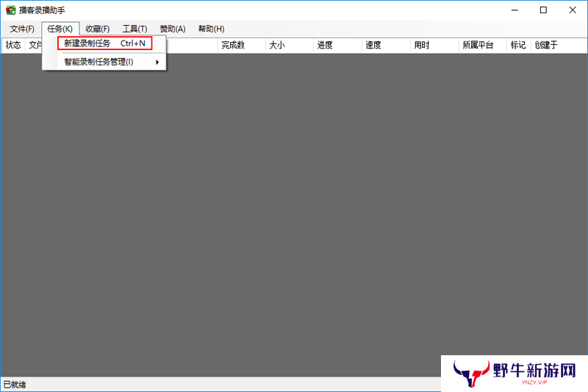Open the 帮助(H) menu
This screenshot has width=588, height=392.
pos(211,29)
